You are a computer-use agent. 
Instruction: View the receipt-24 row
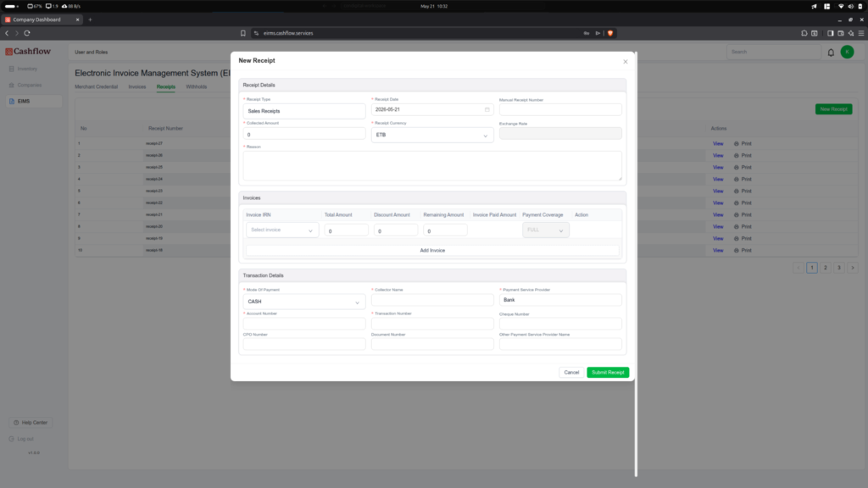tap(718, 180)
